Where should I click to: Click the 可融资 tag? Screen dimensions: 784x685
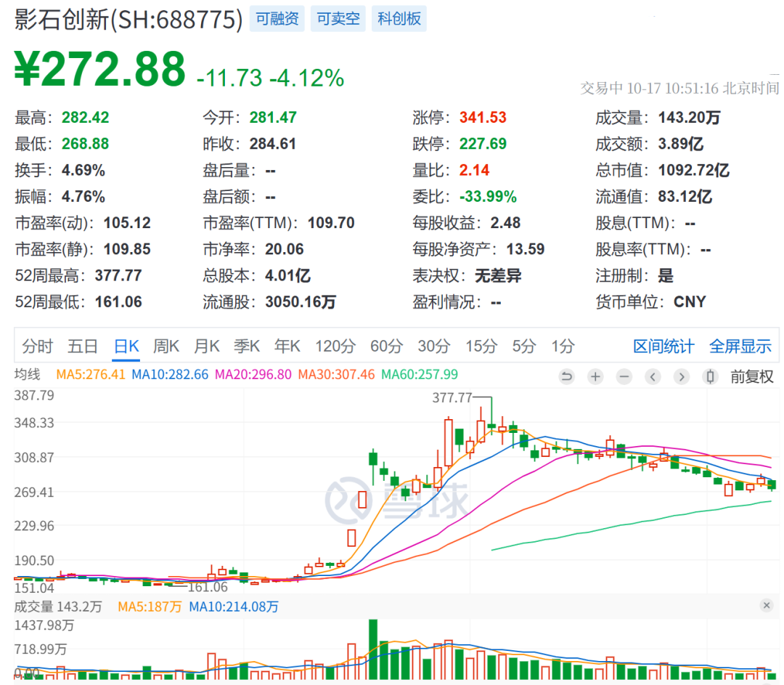pos(277,19)
